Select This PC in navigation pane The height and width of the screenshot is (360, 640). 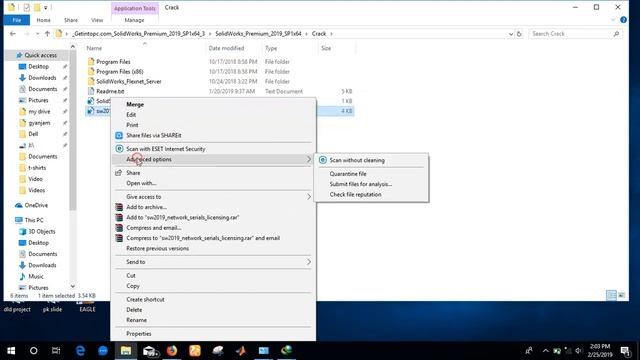click(x=33, y=220)
